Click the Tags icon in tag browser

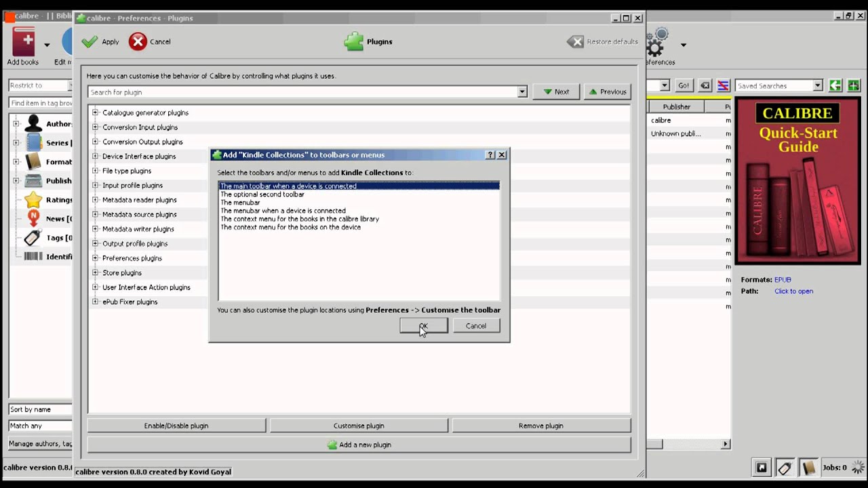33,237
